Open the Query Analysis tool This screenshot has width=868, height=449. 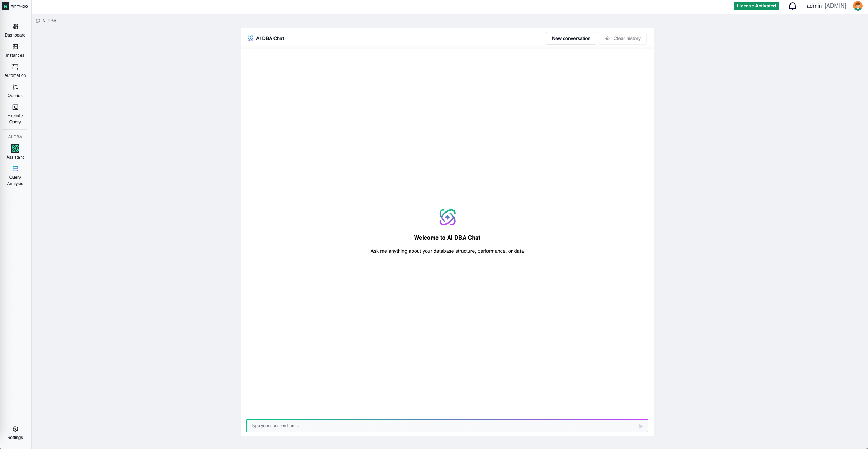coord(15,175)
